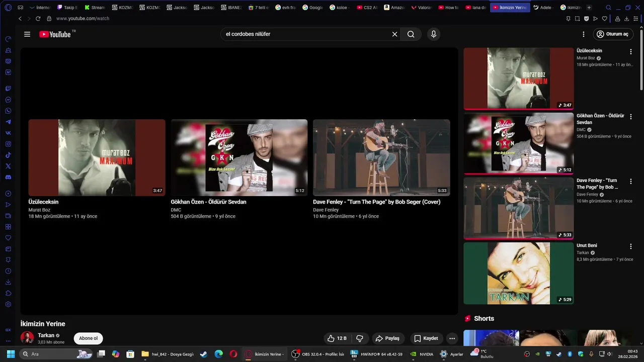Open Tarkan channel name link
This screenshot has height=362, width=644.
[x=46, y=335]
